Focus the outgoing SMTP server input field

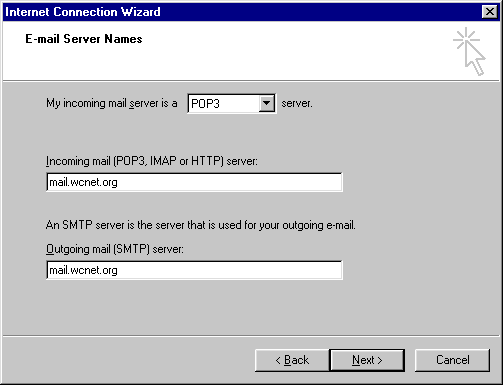[x=194, y=270]
